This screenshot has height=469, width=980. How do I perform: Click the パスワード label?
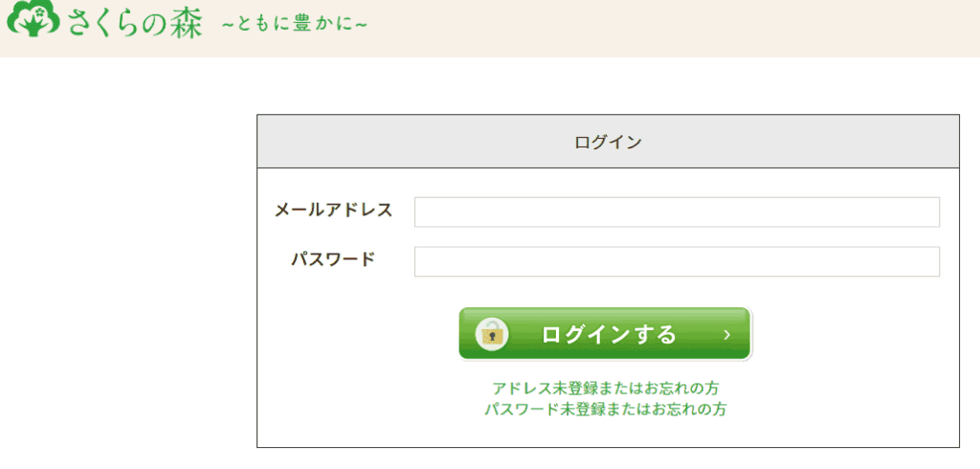click(334, 258)
